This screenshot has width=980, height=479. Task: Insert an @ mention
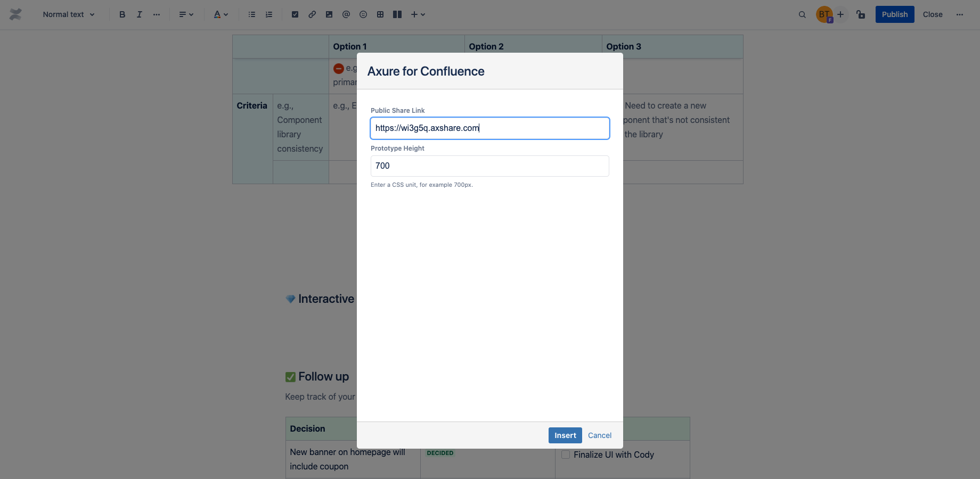(x=346, y=14)
